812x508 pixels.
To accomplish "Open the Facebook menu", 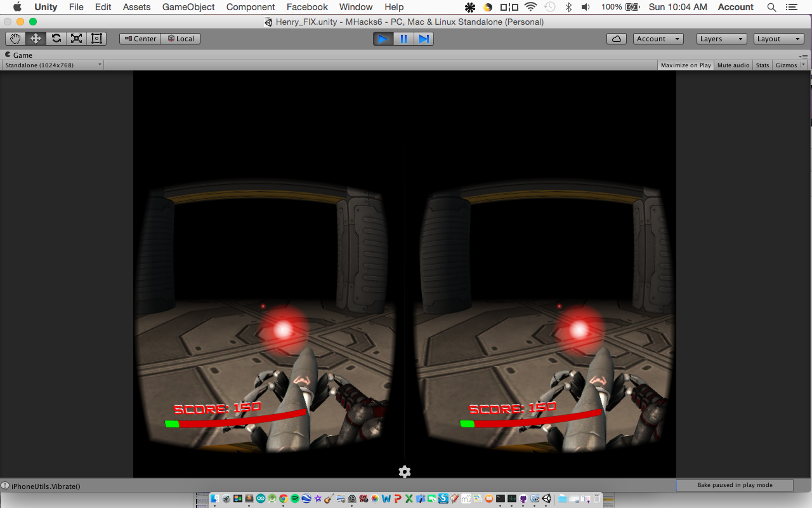I will (307, 7).
